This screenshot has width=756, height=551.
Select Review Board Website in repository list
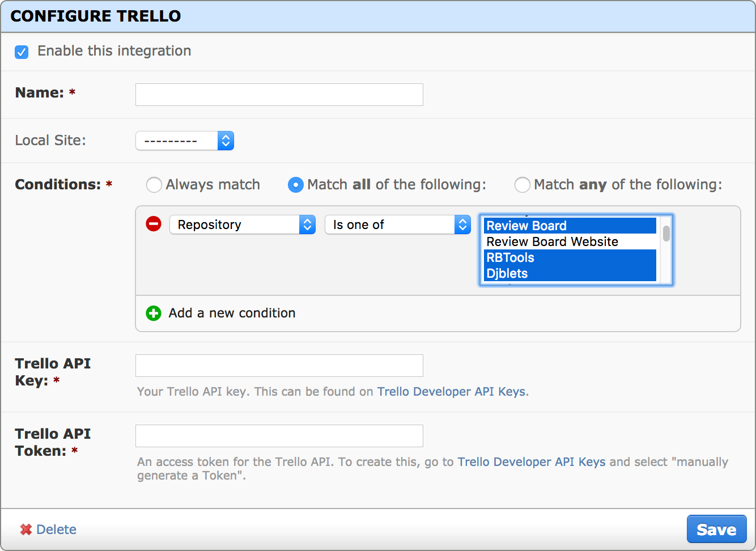(x=570, y=241)
